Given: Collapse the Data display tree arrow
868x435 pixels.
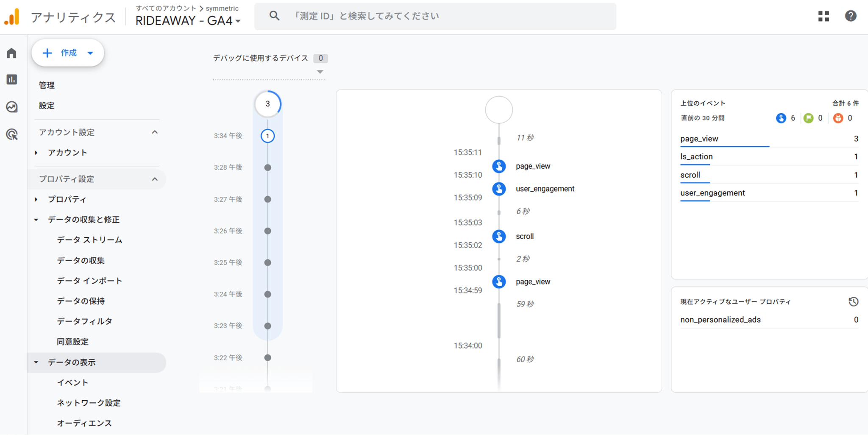Looking at the screenshot, I should point(36,362).
